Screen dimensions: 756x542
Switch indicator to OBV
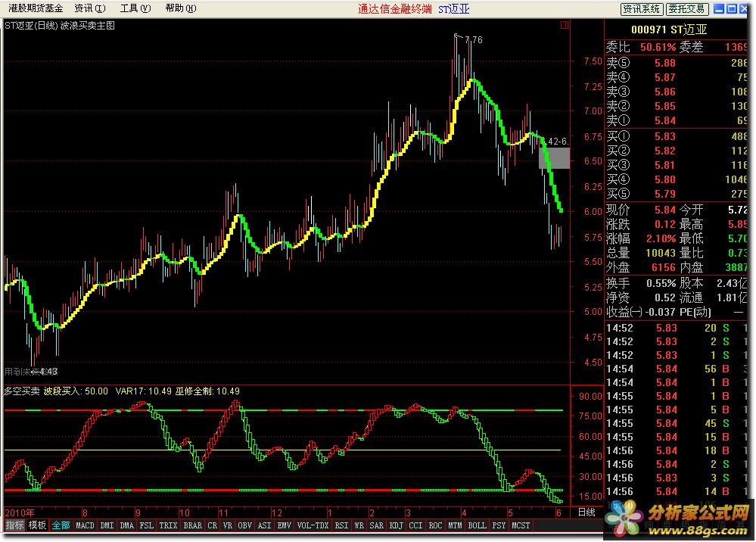(x=245, y=525)
